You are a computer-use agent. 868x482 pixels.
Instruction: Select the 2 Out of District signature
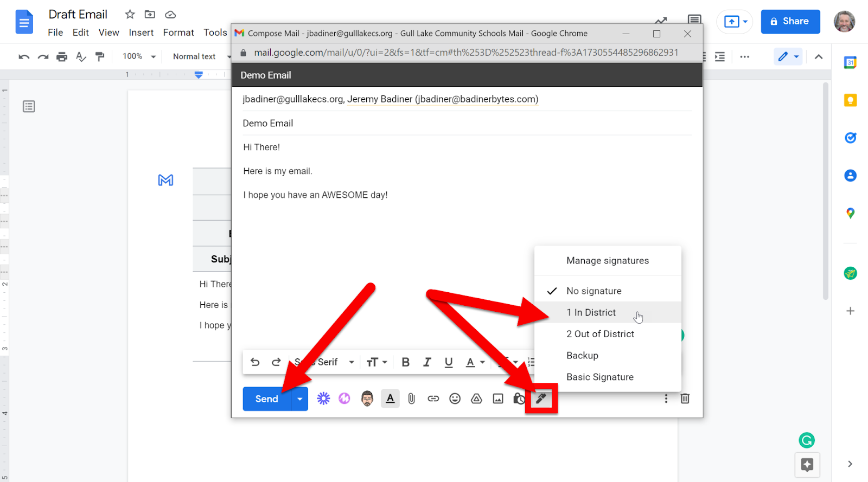608,334
